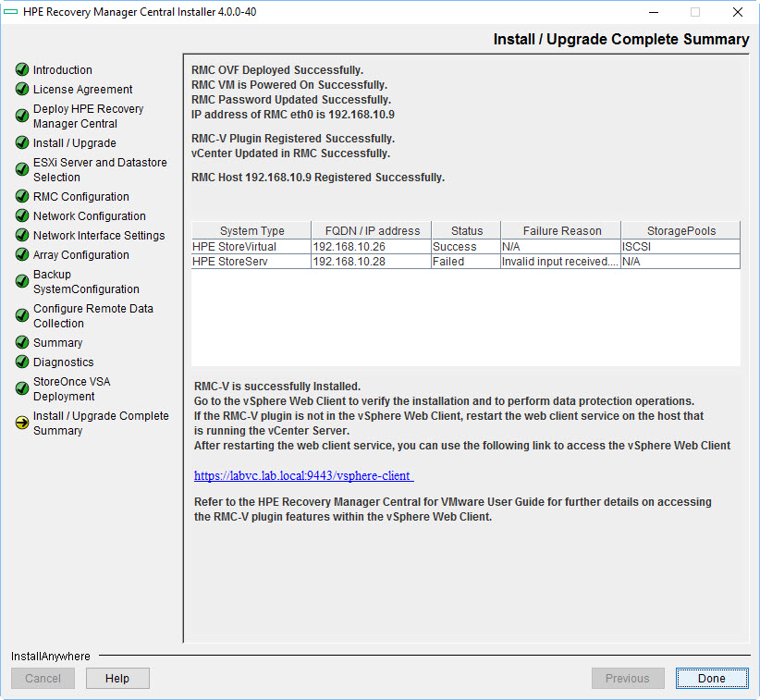Click the HPE installer icon in the title bar
The height and width of the screenshot is (700, 760).
(x=13, y=12)
